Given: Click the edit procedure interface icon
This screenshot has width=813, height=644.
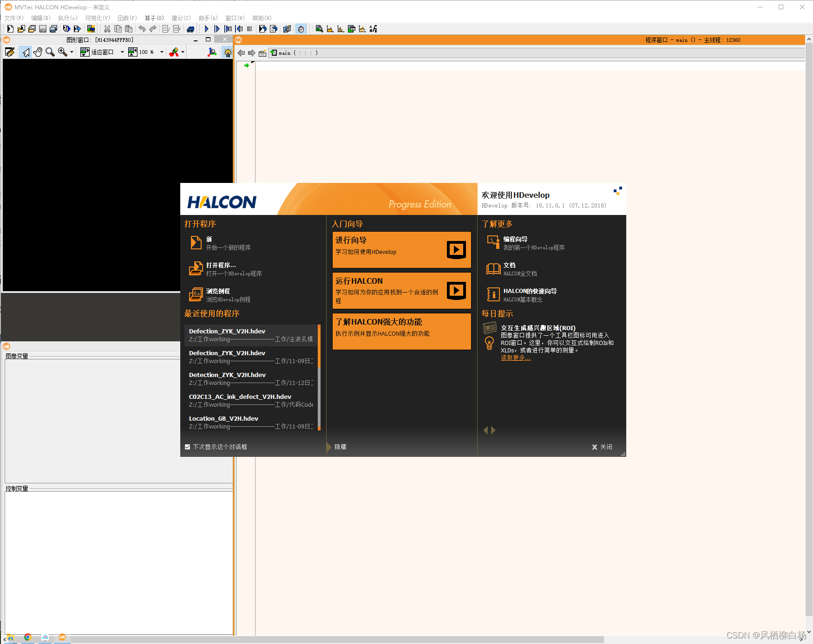Looking at the screenshot, I should (262, 53).
